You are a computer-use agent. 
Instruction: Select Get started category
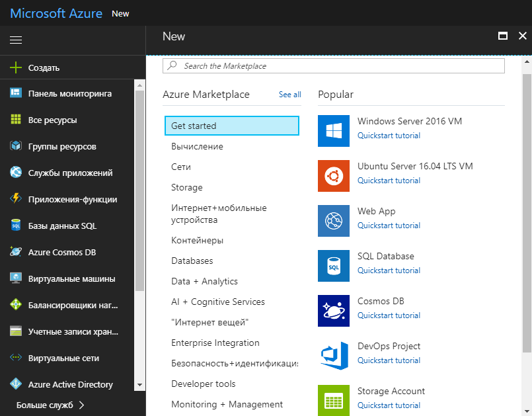tap(232, 126)
